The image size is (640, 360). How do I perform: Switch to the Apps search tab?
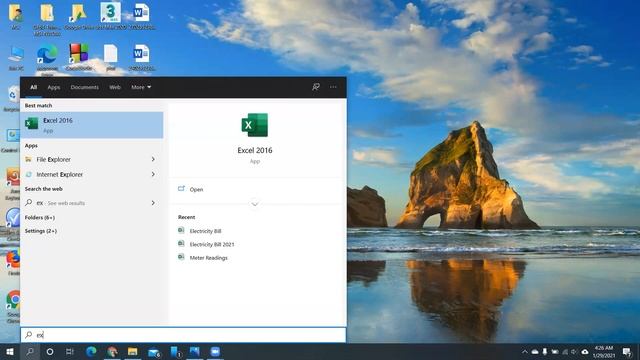[53, 87]
